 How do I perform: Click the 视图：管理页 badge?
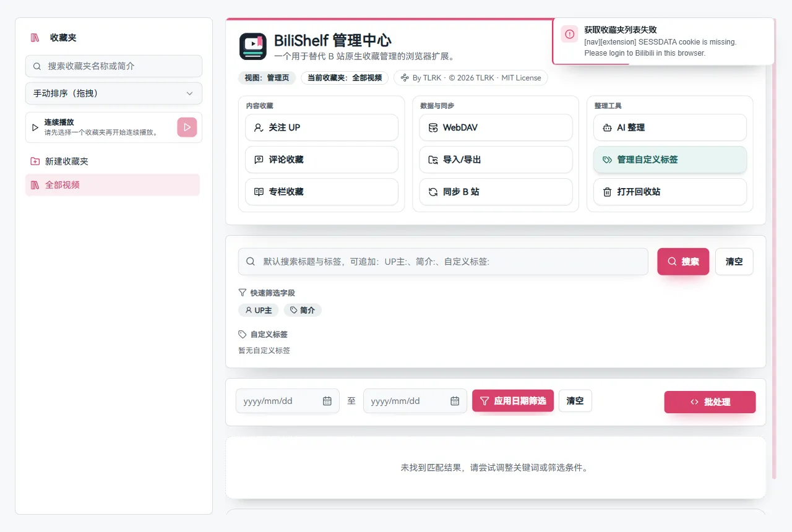pyautogui.click(x=267, y=78)
